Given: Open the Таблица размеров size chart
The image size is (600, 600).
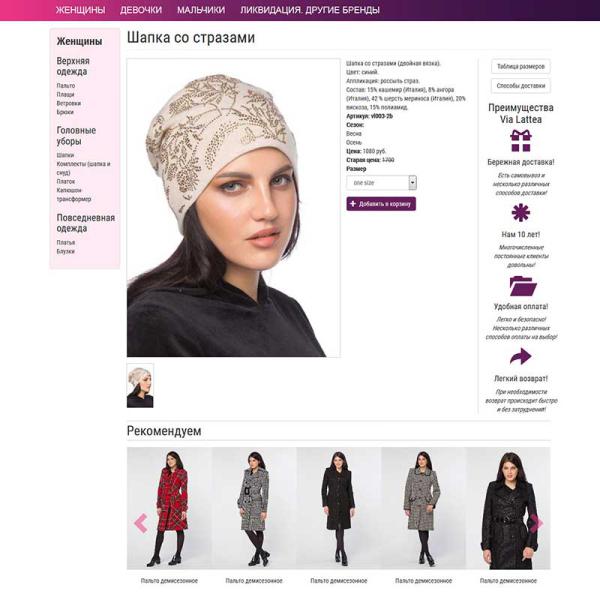Looking at the screenshot, I should click(520, 67).
